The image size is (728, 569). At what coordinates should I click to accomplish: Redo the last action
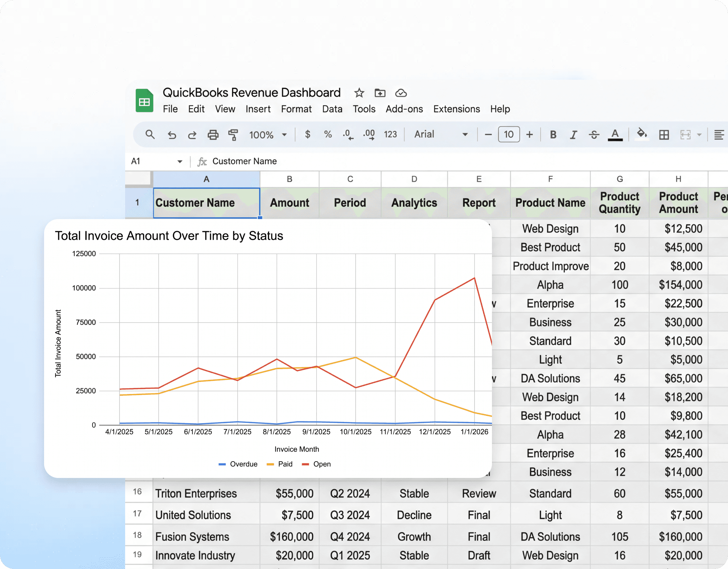(192, 135)
